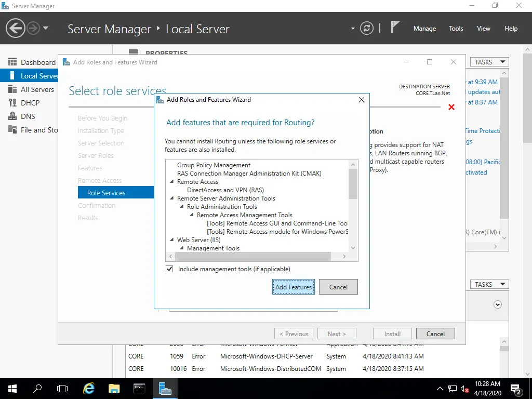This screenshot has height=399, width=532.
Task: Click the DHCP sidebar icon
Action: 12,102
